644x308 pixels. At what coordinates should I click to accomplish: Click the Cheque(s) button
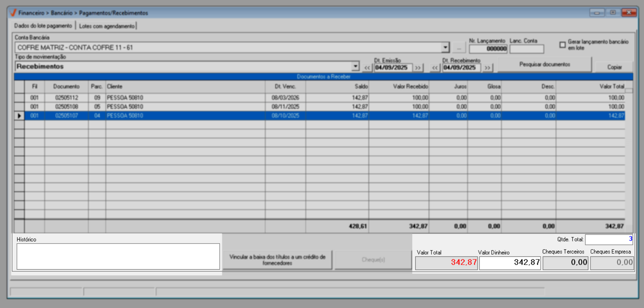(373, 260)
